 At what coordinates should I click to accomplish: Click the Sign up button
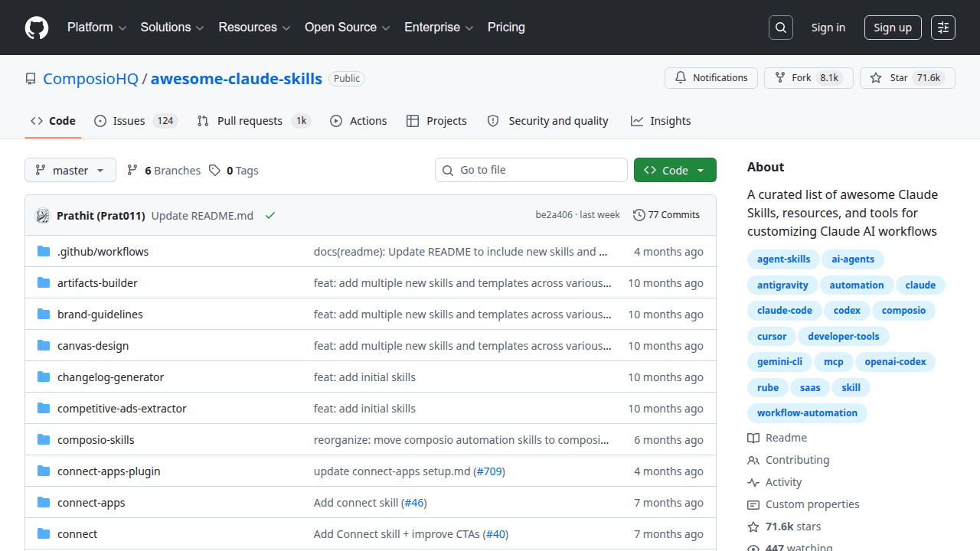[x=893, y=28]
